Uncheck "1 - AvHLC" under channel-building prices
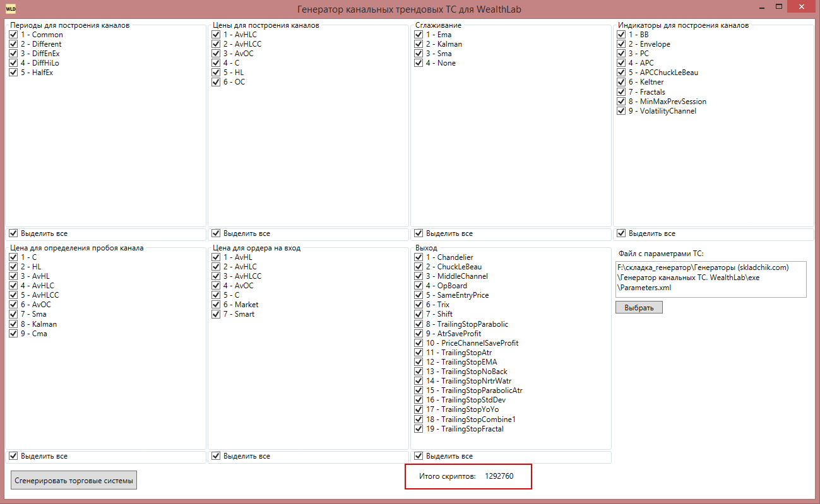This screenshot has height=504, width=820. tap(216, 35)
